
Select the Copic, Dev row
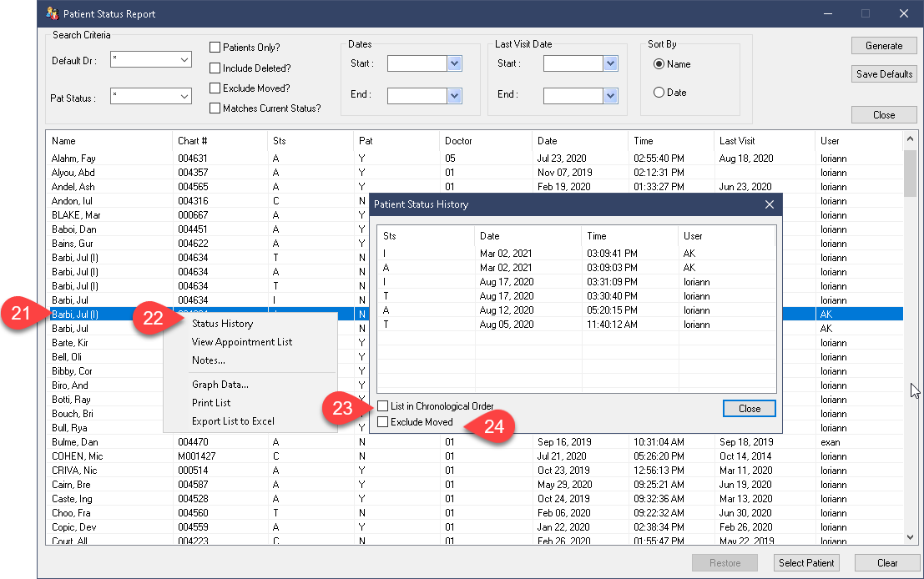474,526
